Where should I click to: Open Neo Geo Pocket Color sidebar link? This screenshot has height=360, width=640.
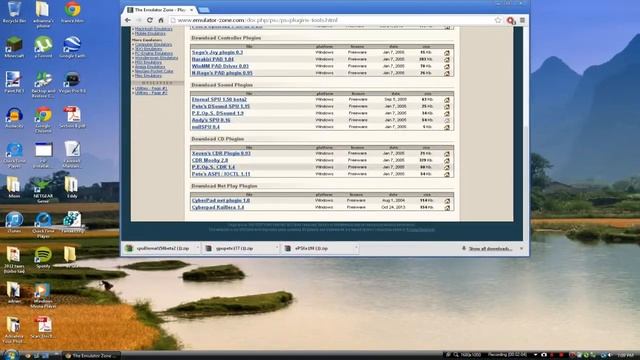click(x=154, y=71)
